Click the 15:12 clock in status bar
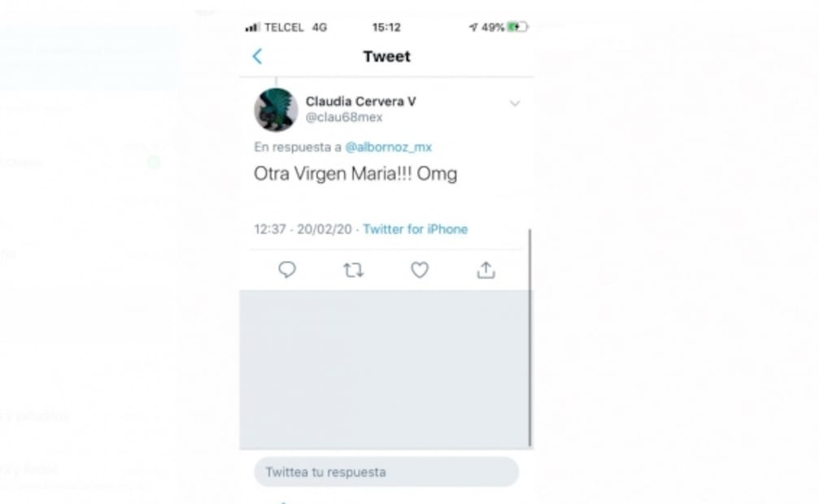Viewport: 819px width, 504px height. (386, 27)
